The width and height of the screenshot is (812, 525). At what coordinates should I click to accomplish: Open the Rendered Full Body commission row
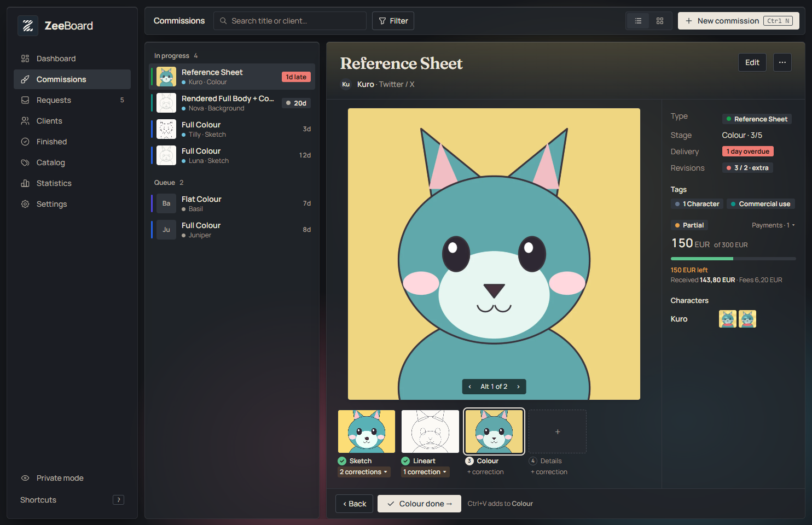(x=232, y=103)
